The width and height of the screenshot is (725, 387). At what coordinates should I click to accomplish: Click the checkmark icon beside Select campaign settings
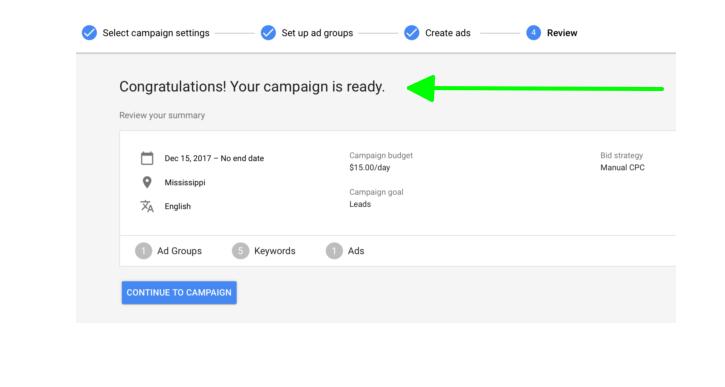89,33
